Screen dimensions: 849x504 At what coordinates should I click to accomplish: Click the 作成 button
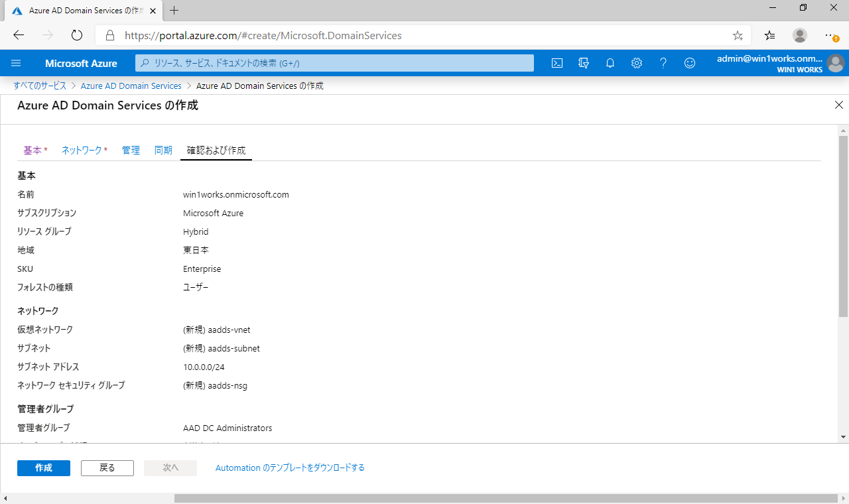(44, 468)
